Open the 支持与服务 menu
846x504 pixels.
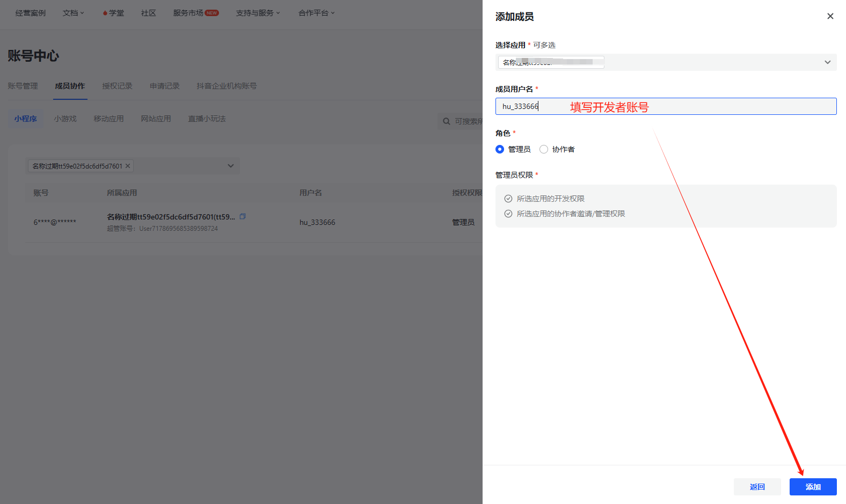(258, 13)
